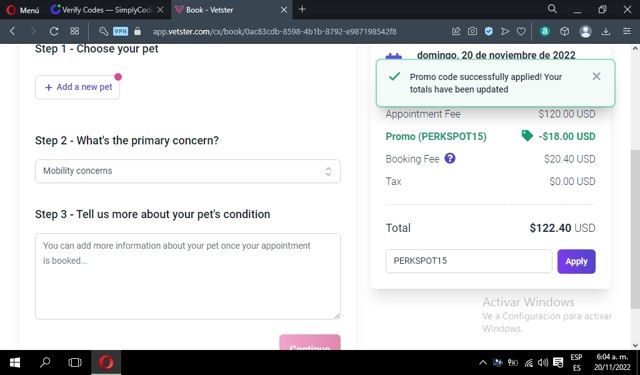Open Task View on taskbar
This screenshot has width=640, height=375.
[x=75, y=362]
